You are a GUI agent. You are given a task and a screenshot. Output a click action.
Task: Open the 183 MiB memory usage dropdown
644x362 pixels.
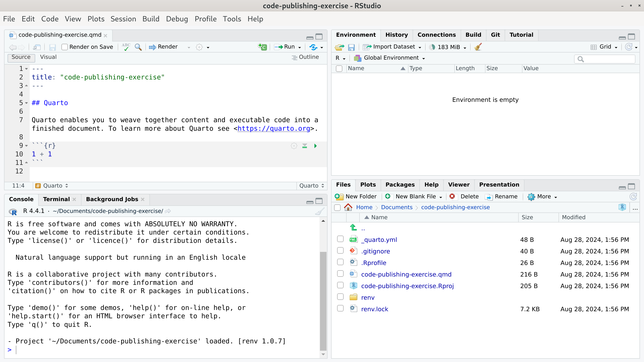pyautogui.click(x=465, y=48)
